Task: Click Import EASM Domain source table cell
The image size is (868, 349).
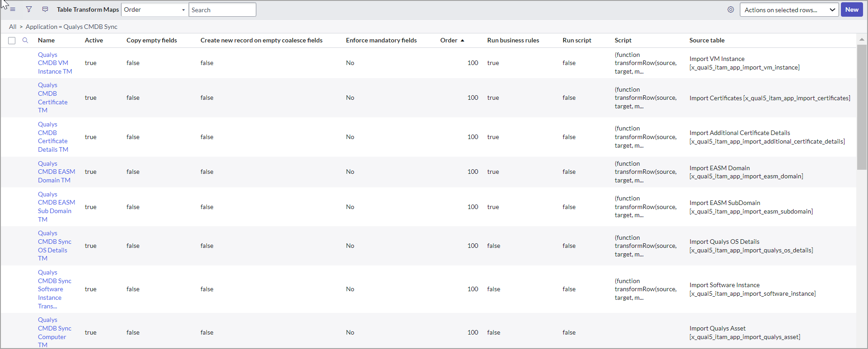Action: [746, 172]
